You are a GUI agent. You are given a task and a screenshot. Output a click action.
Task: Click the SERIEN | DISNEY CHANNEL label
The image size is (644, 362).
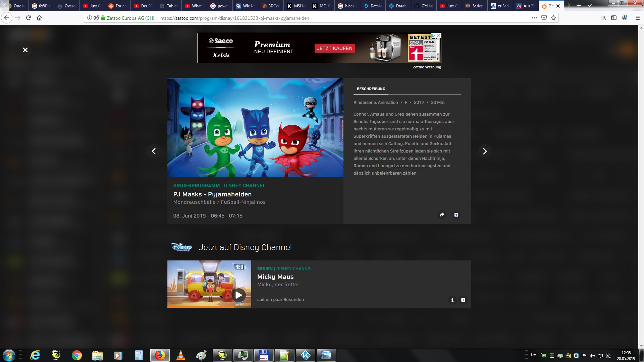click(x=285, y=269)
